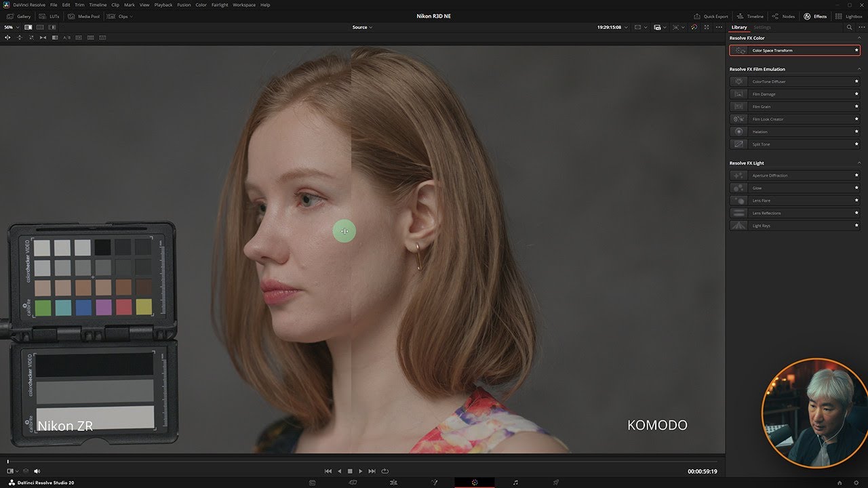Collapse the Resolve FX Color section
The height and width of the screenshot is (488, 868).
859,38
